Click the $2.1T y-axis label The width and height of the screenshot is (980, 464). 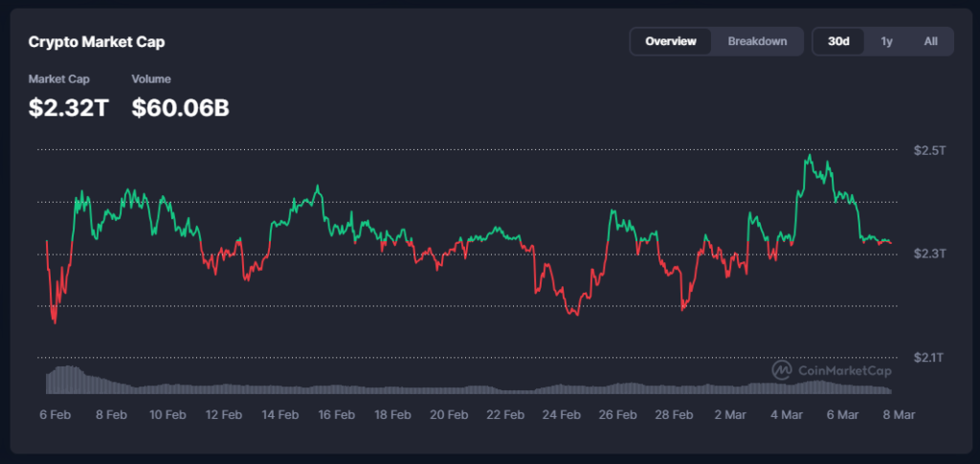(928, 357)
